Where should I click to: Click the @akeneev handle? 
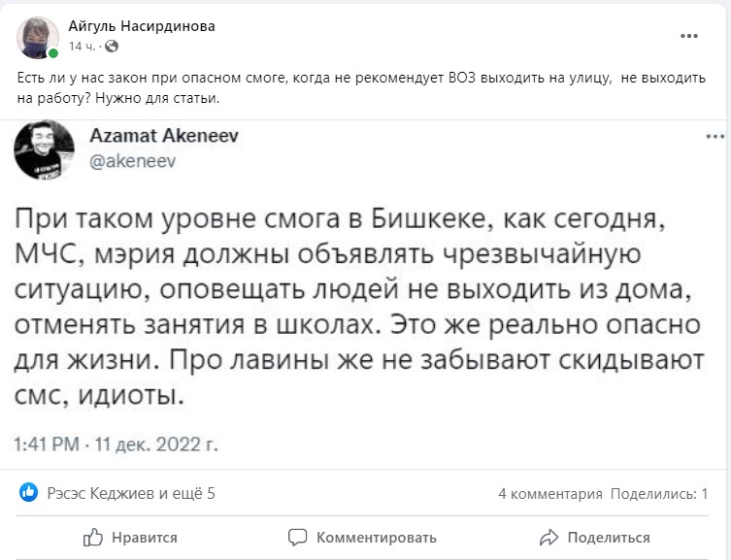point(132,161)
